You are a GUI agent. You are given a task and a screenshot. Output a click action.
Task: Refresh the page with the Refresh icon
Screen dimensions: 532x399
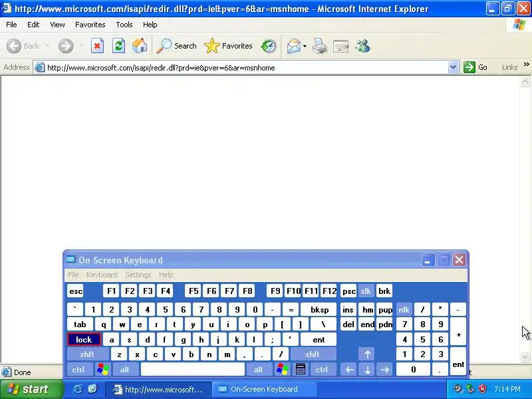[x=118, y=46]
